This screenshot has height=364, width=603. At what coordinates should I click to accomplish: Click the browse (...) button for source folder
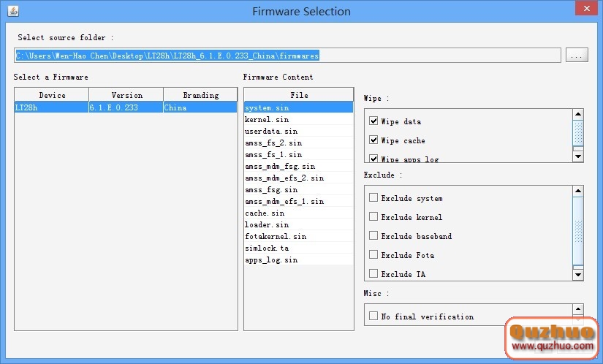pos(577,56)
